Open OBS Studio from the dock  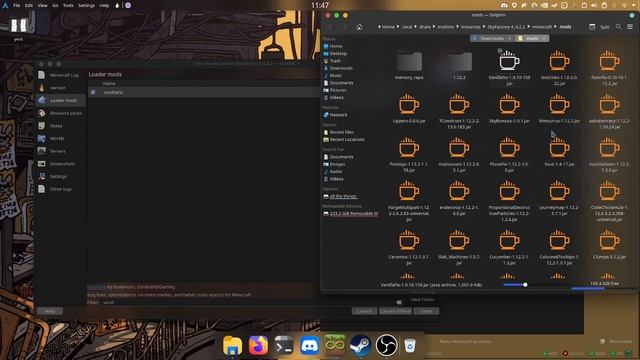(x=386, y=345)
